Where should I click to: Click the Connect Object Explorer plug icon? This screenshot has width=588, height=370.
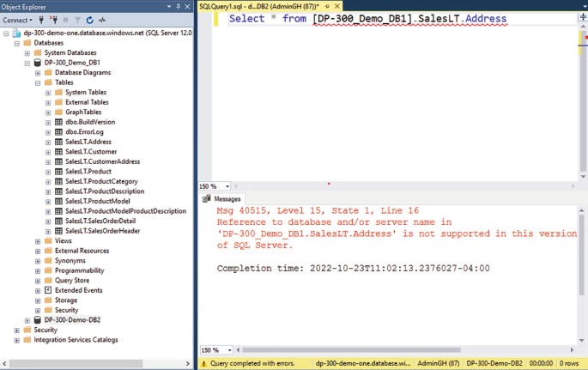click(43, 19)
